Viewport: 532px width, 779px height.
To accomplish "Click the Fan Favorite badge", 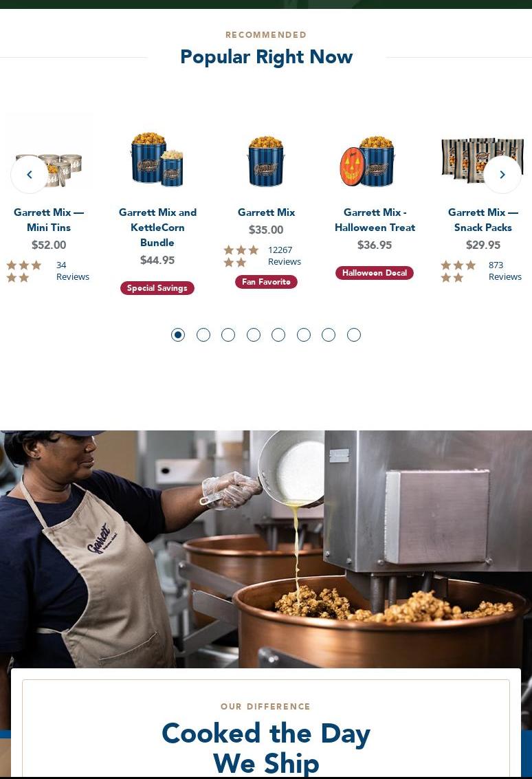I will [266, 282].
